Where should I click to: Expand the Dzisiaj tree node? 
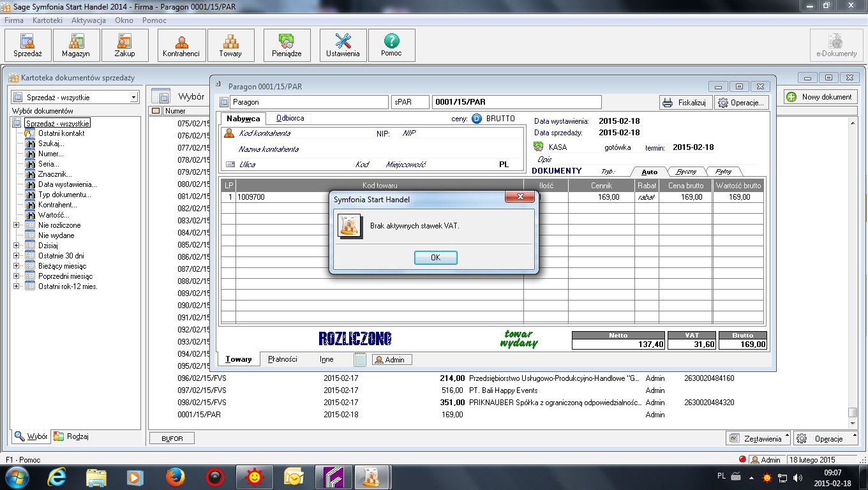[x=17, y=246]
